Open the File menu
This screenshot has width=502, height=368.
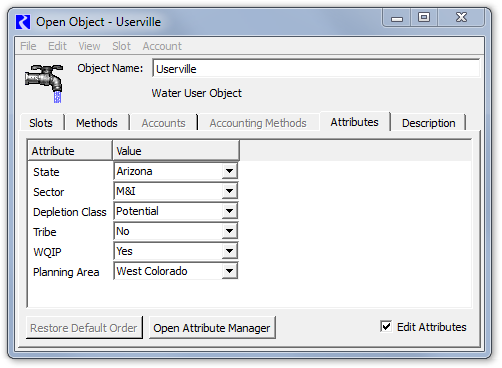[x=28, y=46]
